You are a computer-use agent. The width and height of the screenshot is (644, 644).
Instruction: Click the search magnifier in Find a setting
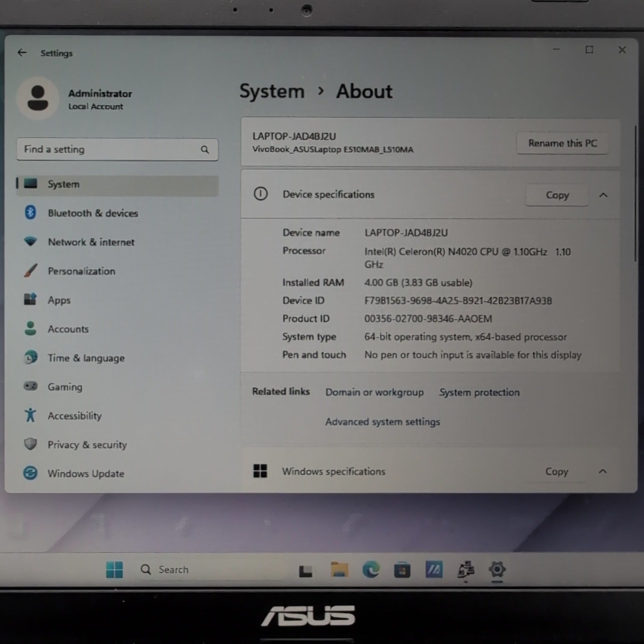point(205,149)
